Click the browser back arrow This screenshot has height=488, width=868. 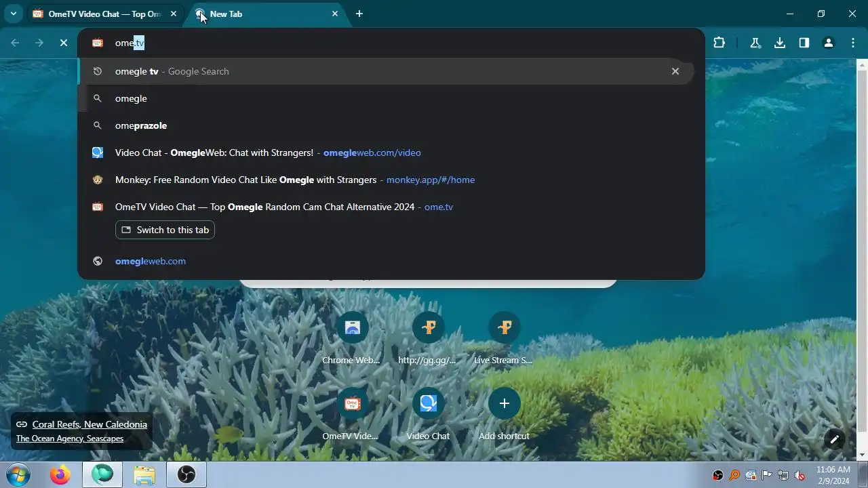pos(15,43)
